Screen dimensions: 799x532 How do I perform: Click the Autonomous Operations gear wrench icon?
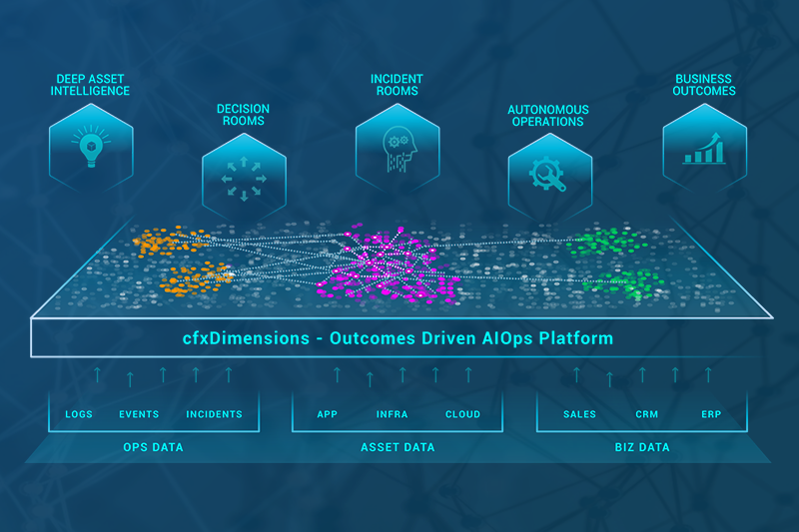[550, 177]
